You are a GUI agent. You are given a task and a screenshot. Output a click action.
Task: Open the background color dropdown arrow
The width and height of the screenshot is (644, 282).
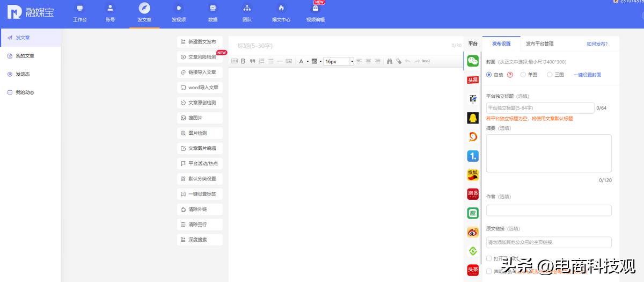click(x=320, y=61)
